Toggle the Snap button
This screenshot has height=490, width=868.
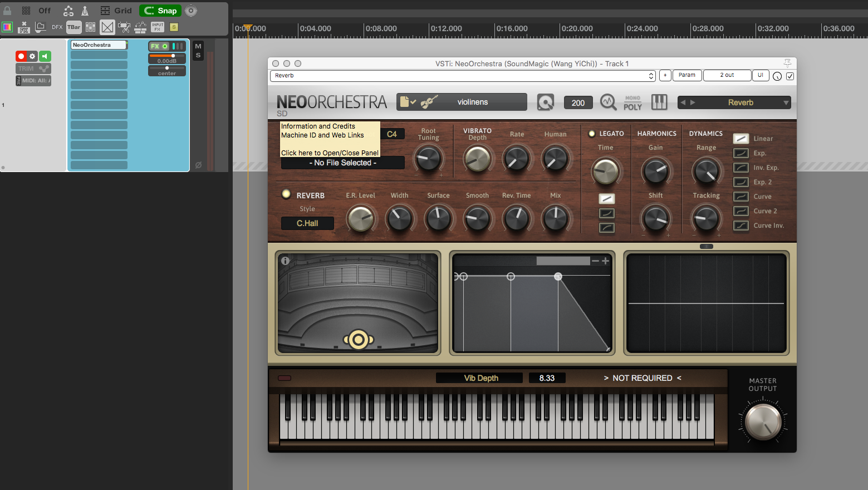pos(160,11)
